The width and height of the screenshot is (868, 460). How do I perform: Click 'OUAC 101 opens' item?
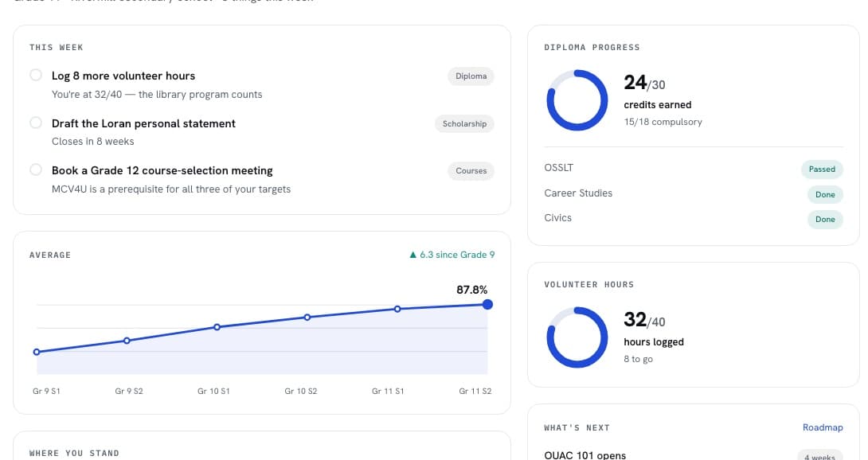[x=585, y=454]
